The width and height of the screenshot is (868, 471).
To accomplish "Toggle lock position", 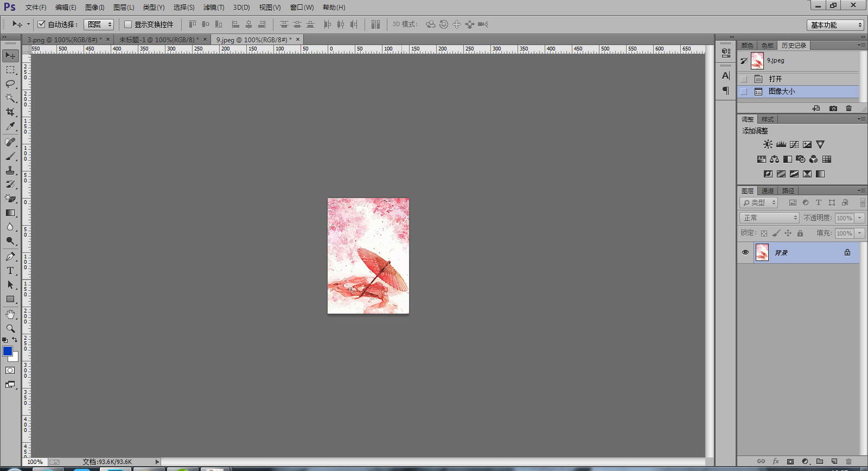I will coord(788,233).
